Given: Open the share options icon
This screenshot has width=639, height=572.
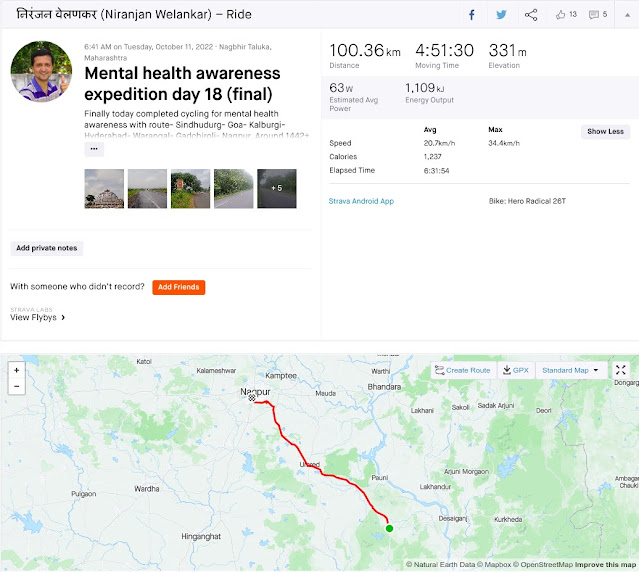Looking at the screenshot, I should (x=531, y=15).
